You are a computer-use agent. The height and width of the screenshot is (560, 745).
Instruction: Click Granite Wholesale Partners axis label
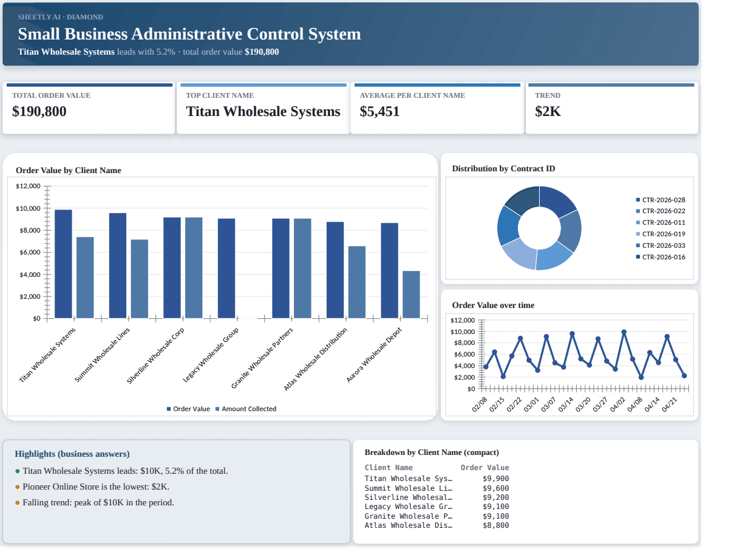point(262,358)
